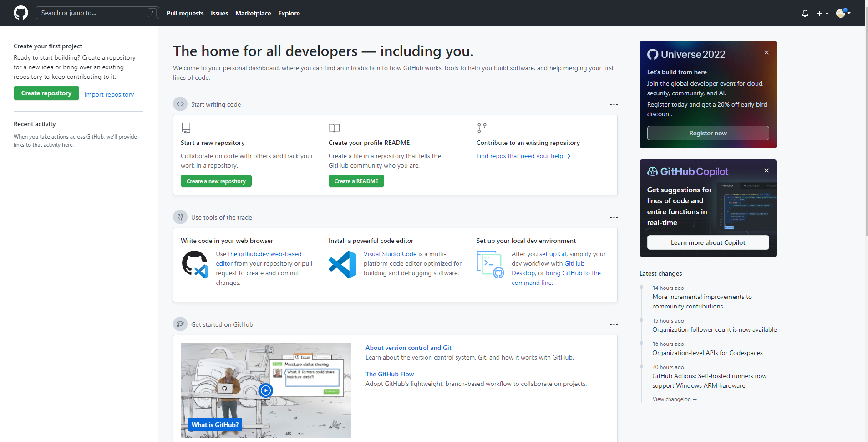This screenshot has width=868, height=442.
Task: Click the fork icon above Contribute to an existing repository
Action: pos(482,128)
